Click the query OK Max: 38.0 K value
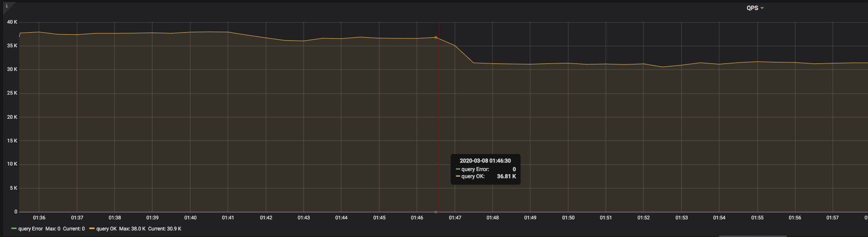This screenshot has width=868, height=237. point(132,229)
